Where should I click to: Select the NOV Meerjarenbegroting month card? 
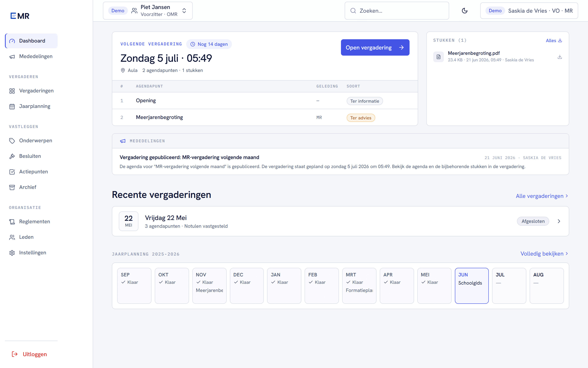[x=209, y=286]
